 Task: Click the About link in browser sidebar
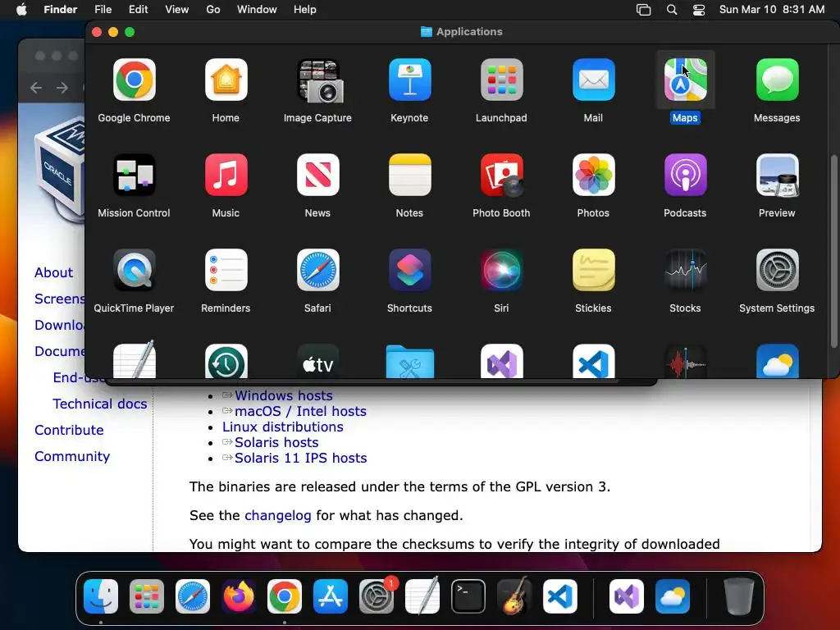53,272
